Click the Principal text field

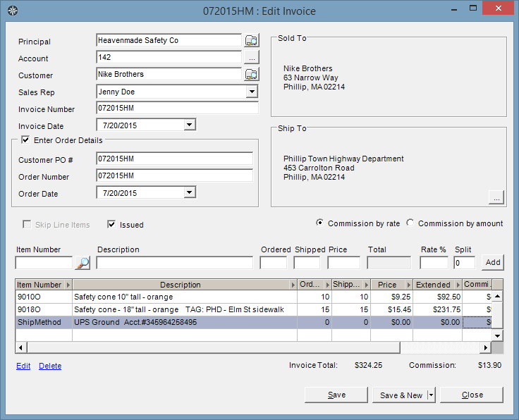click(169, 40)
